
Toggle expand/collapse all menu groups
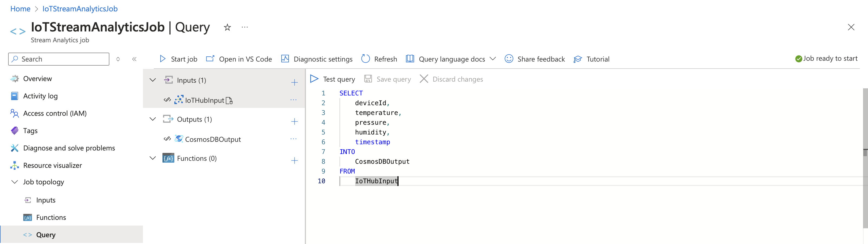tap(118, 59)
